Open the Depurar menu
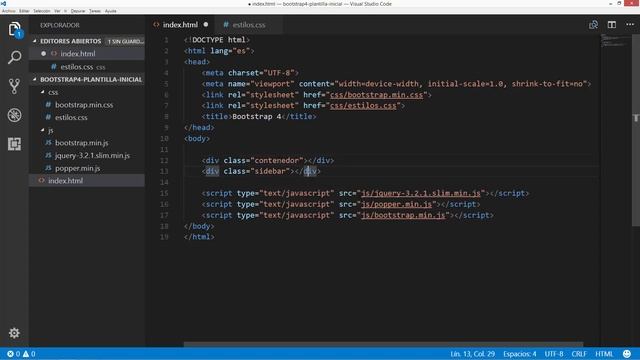 click(78, 11)
